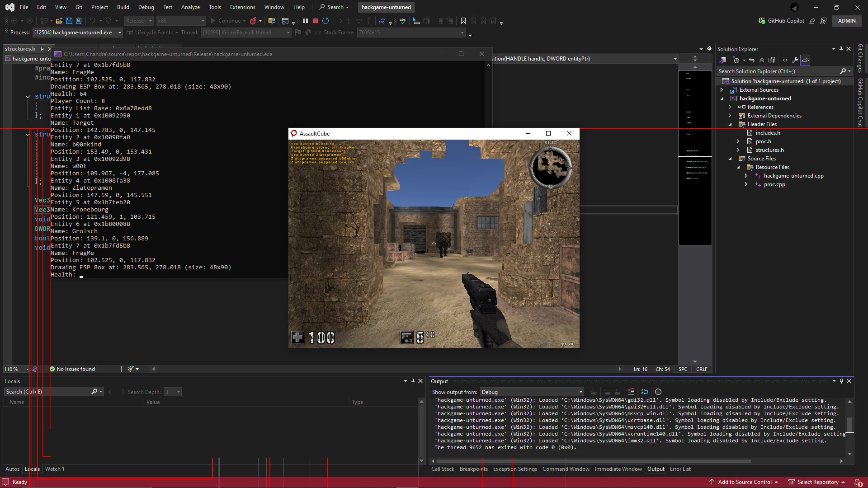This screenshot has width=868, height=488.
Task: Open the x86 platform dropdown
Action: coord(181,21)
